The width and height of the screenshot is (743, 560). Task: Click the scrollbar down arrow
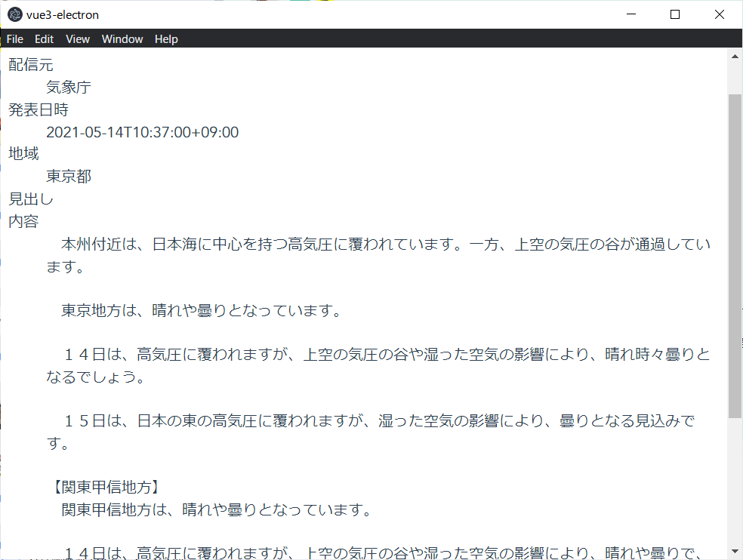point(735,552)
